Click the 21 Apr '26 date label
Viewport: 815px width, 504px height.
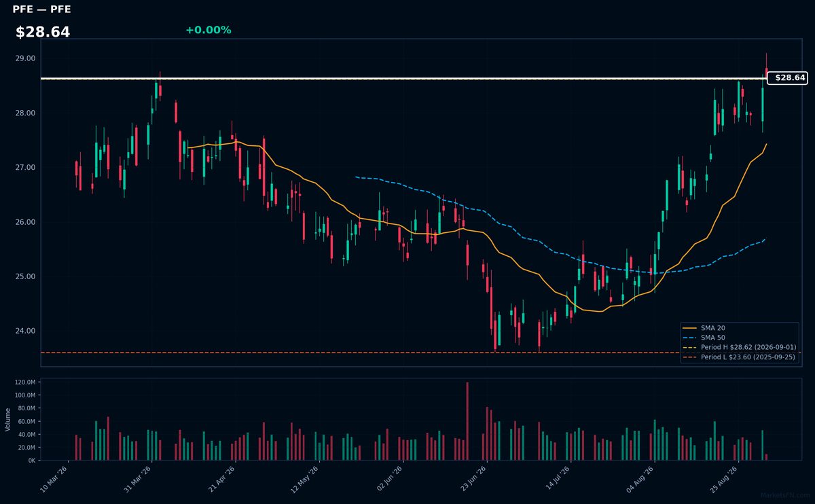click(221, 479)
